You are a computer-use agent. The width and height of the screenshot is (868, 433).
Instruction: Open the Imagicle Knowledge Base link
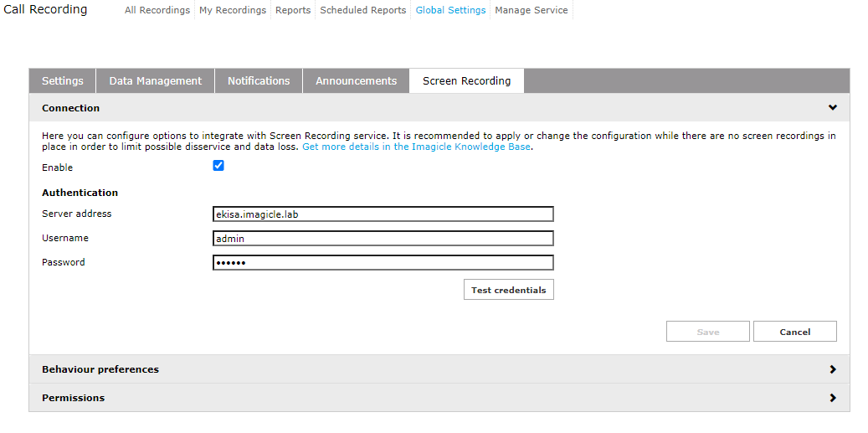pos(416,147)
